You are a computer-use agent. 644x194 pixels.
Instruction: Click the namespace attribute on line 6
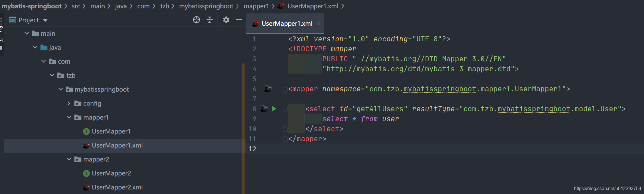point(341,89)
